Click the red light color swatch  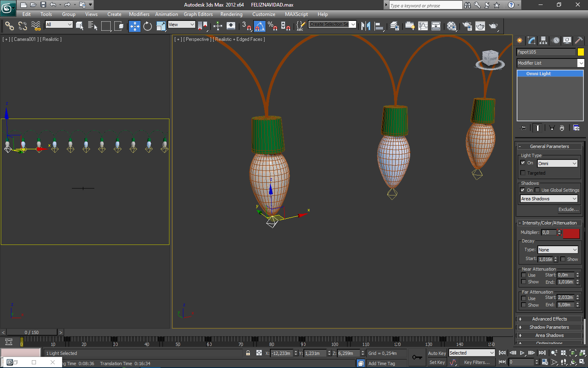point(571,233)
